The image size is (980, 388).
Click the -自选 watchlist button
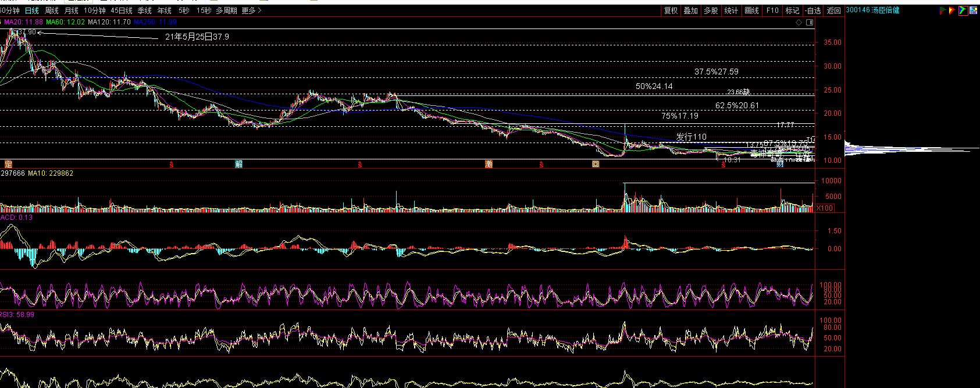click(814, 10)
